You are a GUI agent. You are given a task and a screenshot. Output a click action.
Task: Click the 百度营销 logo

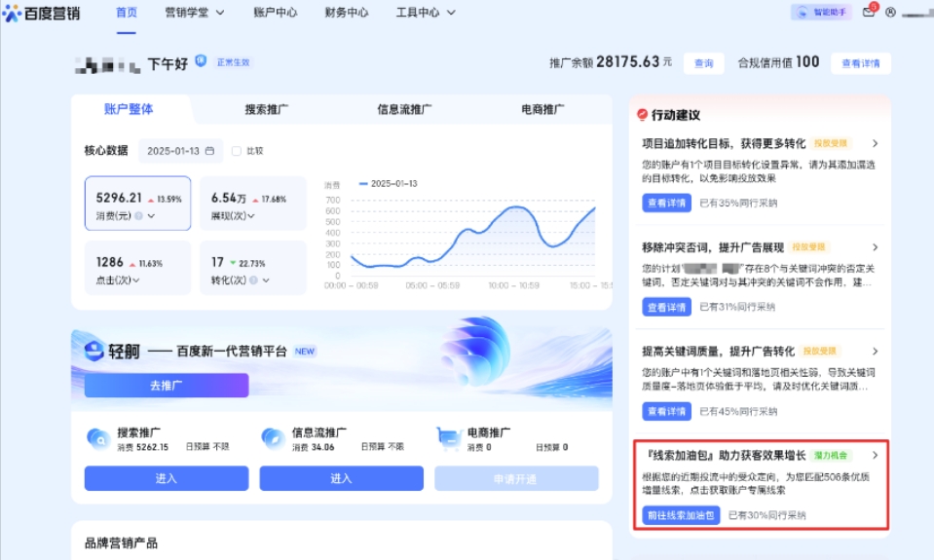coord(41,13)
